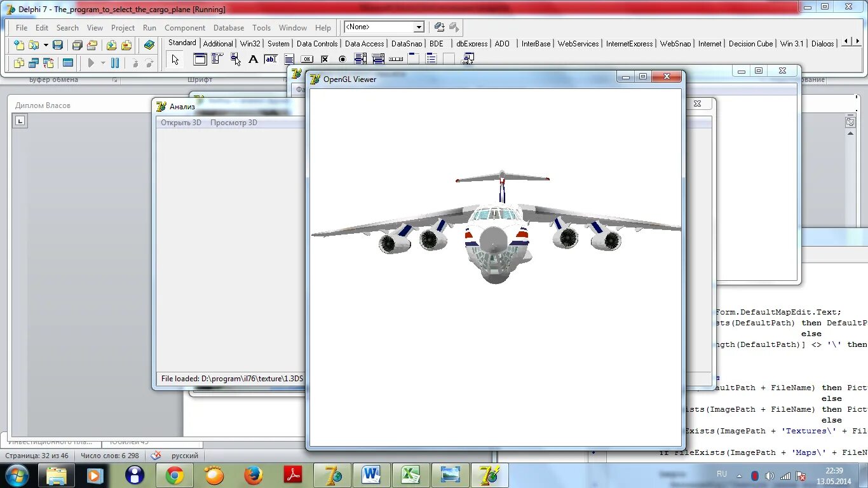Click the Set debug desktop icon

(454, 27)
